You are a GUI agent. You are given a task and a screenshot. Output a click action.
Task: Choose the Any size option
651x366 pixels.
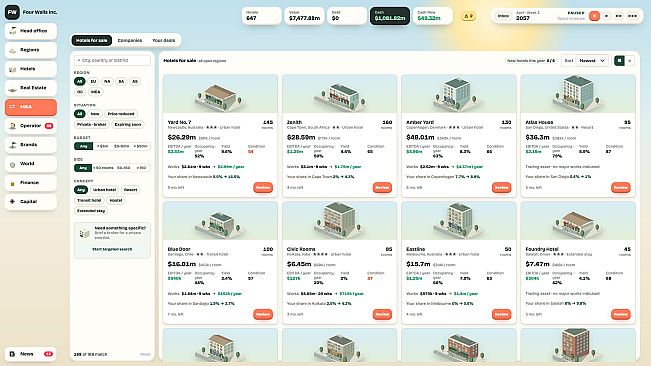pos(83,168)
